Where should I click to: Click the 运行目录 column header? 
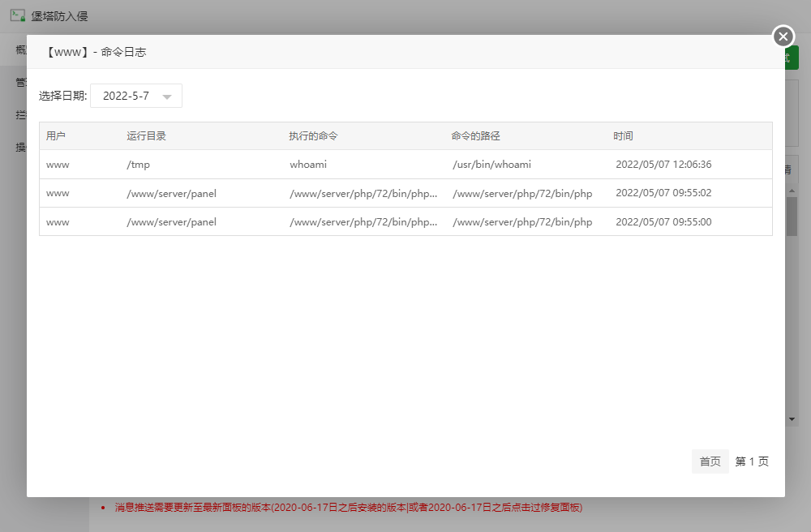click(x=147, y=136)
